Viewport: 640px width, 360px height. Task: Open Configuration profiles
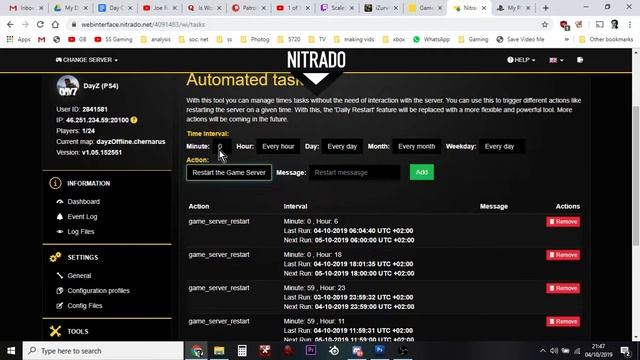click(98, 291)
